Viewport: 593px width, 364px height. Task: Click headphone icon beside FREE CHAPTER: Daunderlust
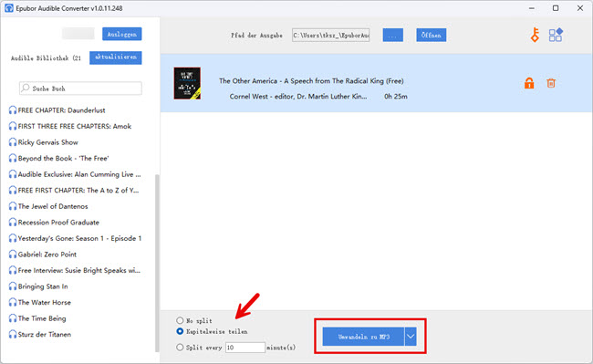(x=13, y=110)
